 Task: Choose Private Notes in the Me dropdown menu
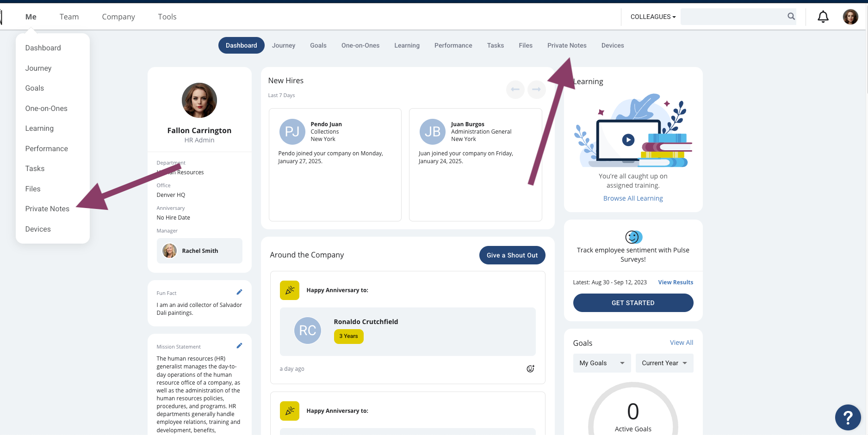click(x=47, y=209)
